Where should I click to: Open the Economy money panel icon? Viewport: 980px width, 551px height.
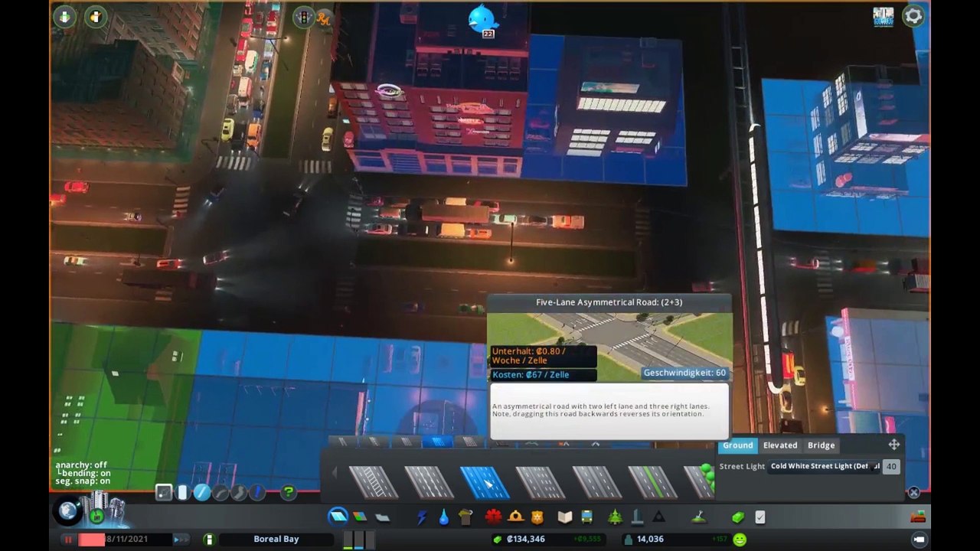(738, 517)
